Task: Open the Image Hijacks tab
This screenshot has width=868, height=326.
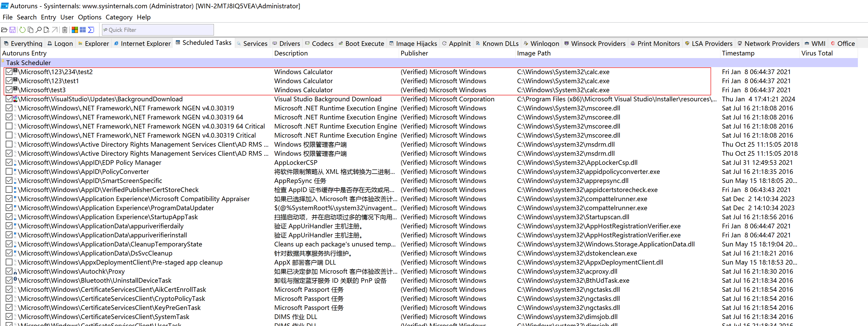Action: point(413,44)
